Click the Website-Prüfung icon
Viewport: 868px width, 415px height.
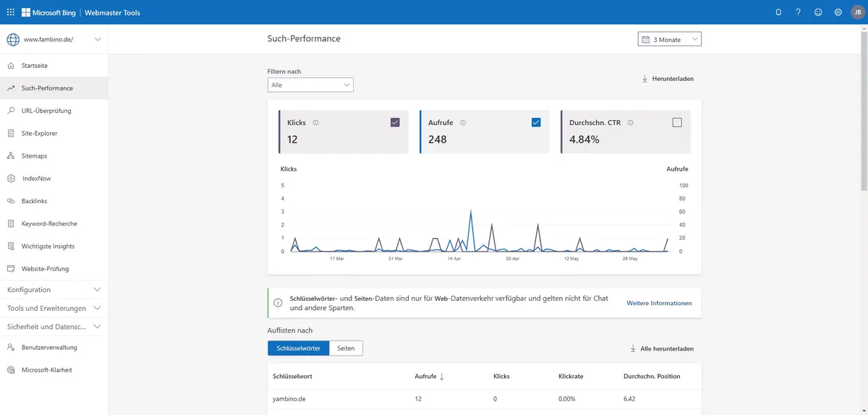(x=11, y=269)
